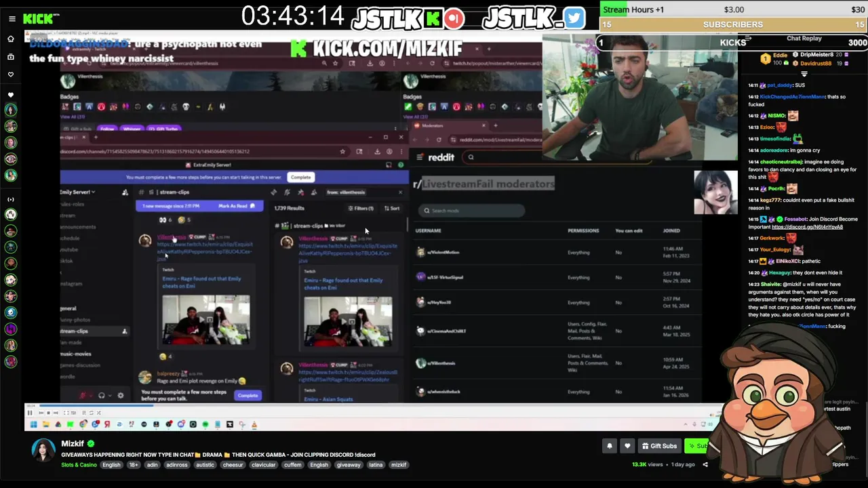The width and height of the screenshot is (868, 488).
Task: Click Mizkif channel name below the video
Action: [73, 444]
